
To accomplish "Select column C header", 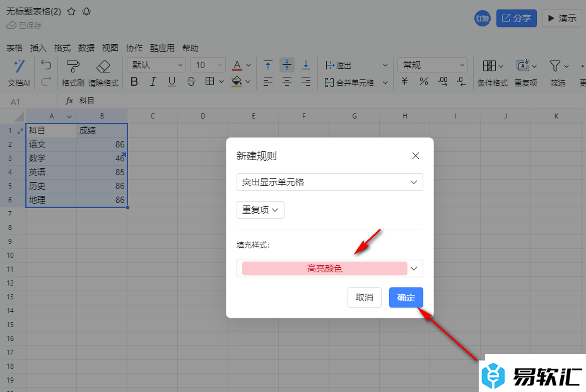I will [153, 116].
